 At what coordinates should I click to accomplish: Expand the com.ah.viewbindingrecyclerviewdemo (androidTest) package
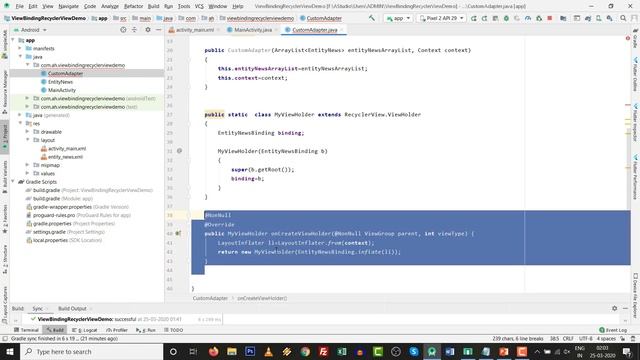27,98
